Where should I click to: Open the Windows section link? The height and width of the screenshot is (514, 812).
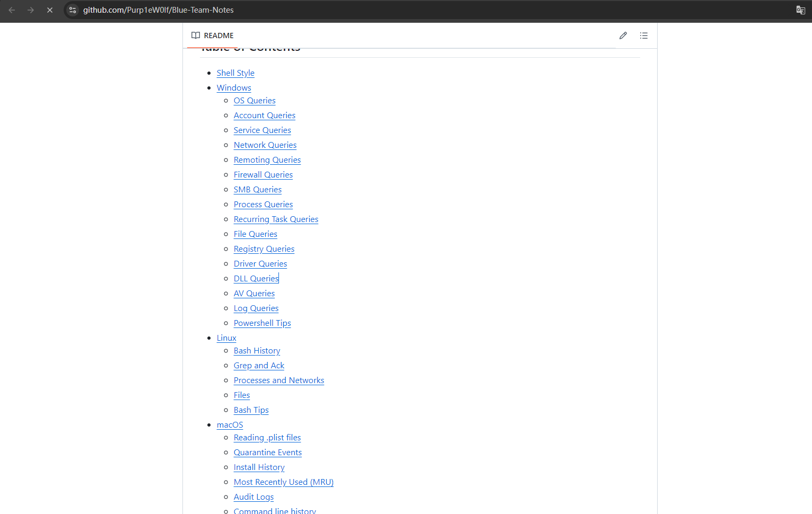pyautogui.click(x=234, y=88)
